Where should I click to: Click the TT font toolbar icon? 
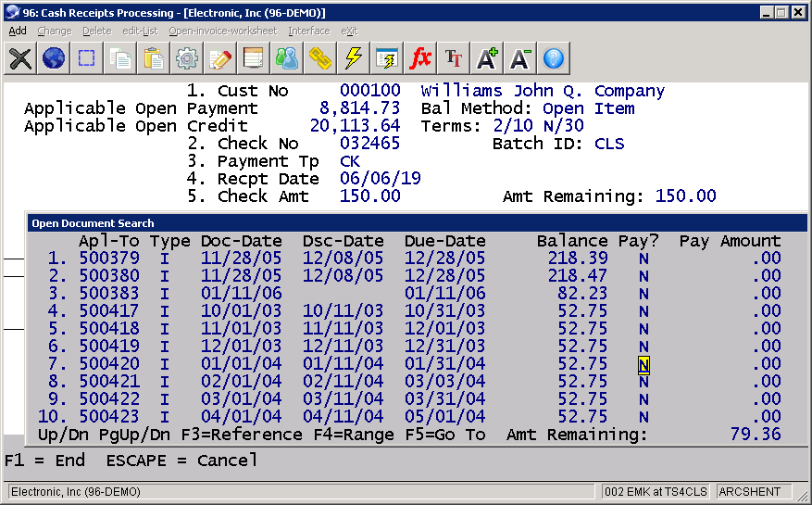[x=453, y=58]
